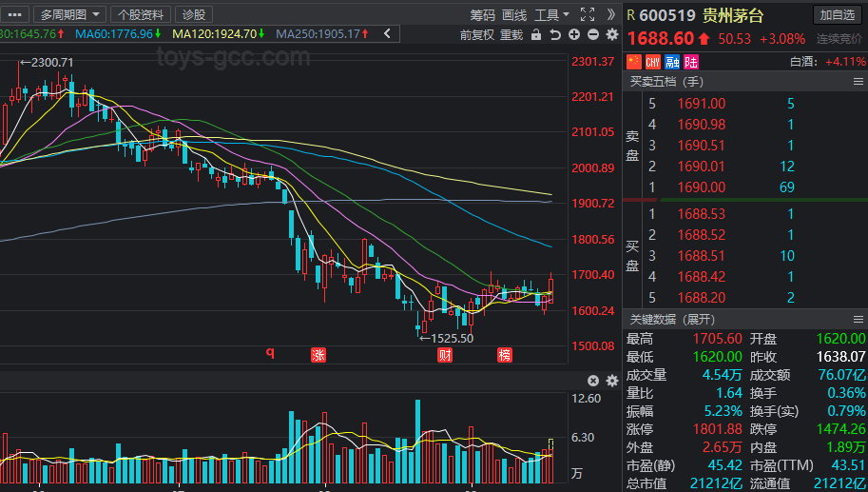
Task: Click the 贵州茅台 stock name
Action: [x=733, y=15]
